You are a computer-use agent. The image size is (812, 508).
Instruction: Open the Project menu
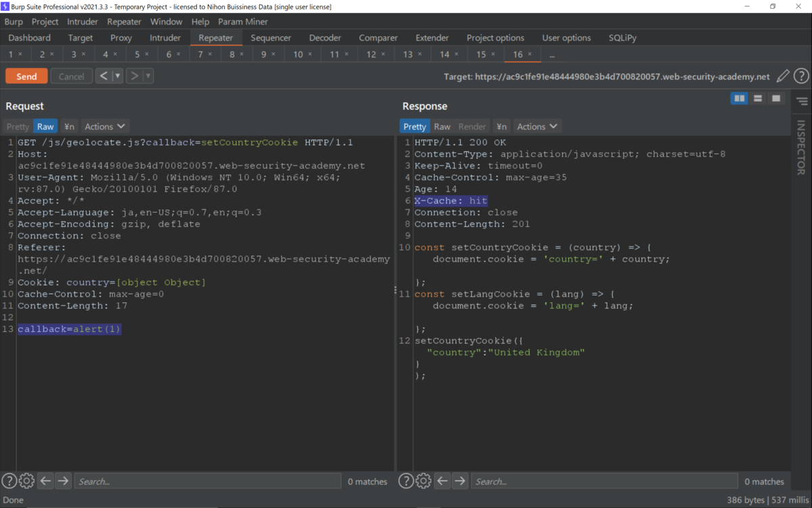45,22
